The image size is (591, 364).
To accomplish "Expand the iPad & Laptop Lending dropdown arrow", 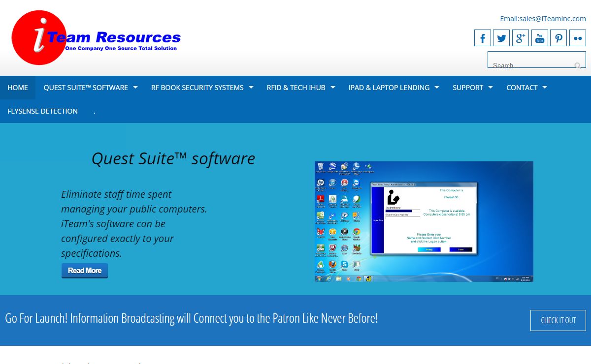I will click(x=437, y=88).
